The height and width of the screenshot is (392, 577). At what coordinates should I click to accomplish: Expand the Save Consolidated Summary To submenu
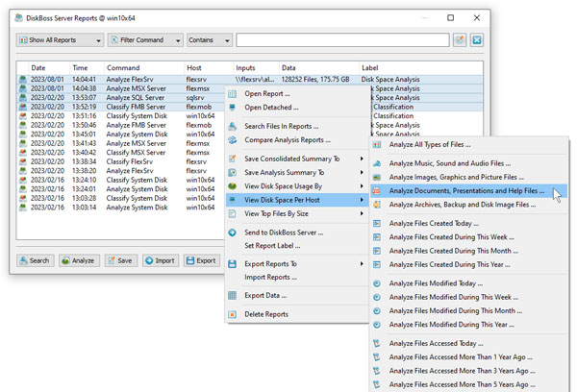362,159
